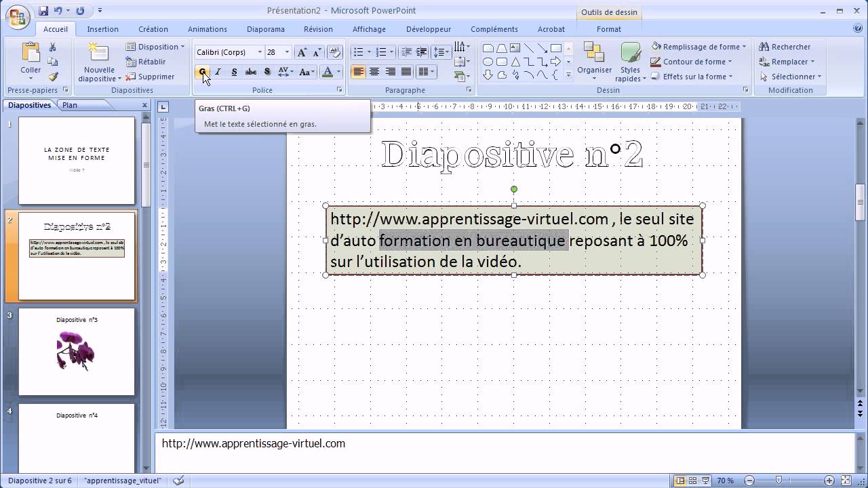
Task: Open the align text vertically menu
Action: coord(462,62)
